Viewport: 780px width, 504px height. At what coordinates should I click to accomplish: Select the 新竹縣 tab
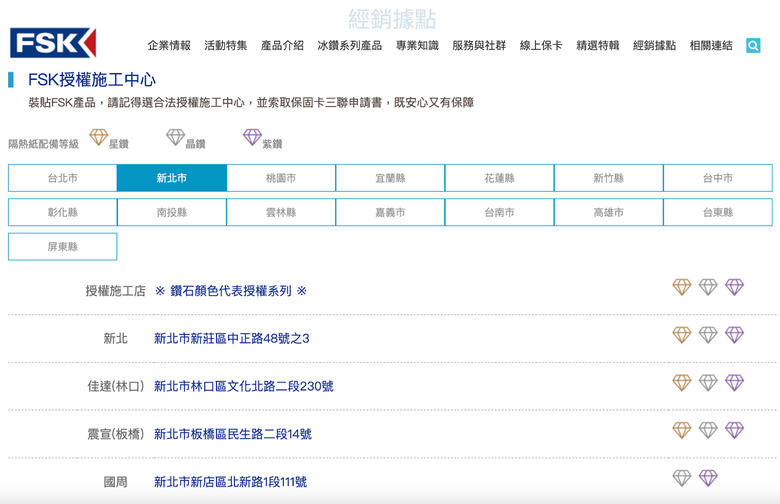(608, 178)
